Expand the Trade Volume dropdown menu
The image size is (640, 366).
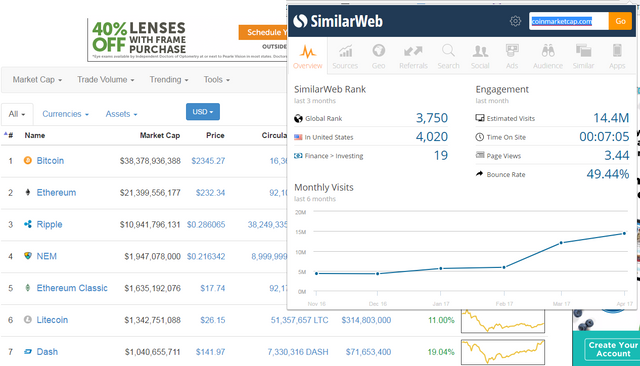106,80
